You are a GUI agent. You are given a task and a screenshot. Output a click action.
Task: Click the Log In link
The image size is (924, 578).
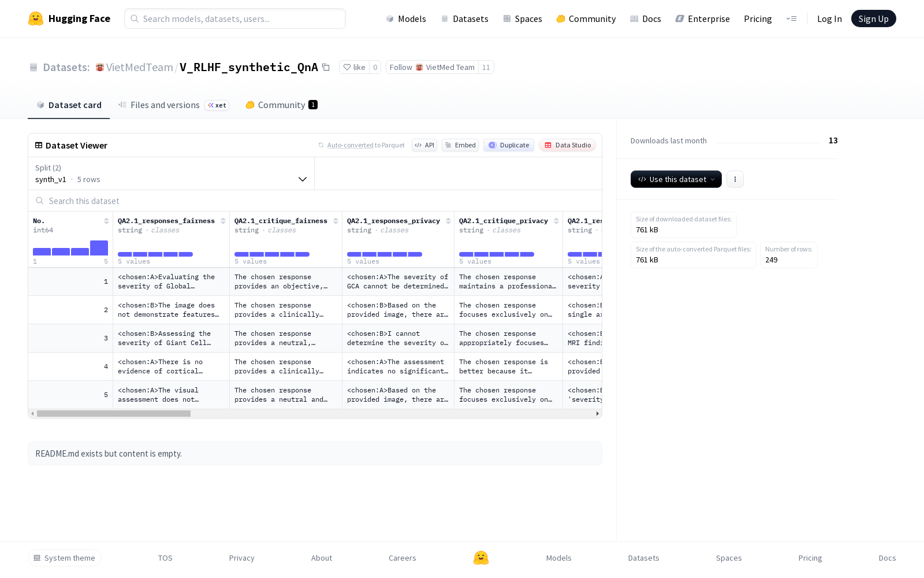(x=829, y=18)
